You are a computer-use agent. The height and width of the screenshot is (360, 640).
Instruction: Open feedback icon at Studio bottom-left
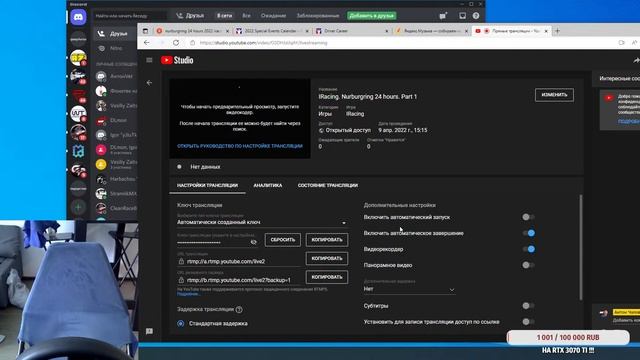click(x=149, y=331)
